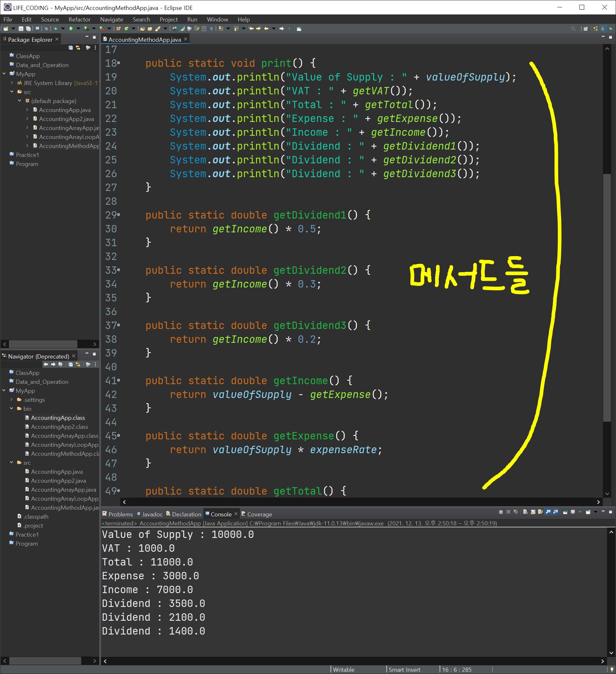This screenshot has height=674, width=616.
Task: Toggle Word Wrap in Console toolbar
Action: click(541, 512)
